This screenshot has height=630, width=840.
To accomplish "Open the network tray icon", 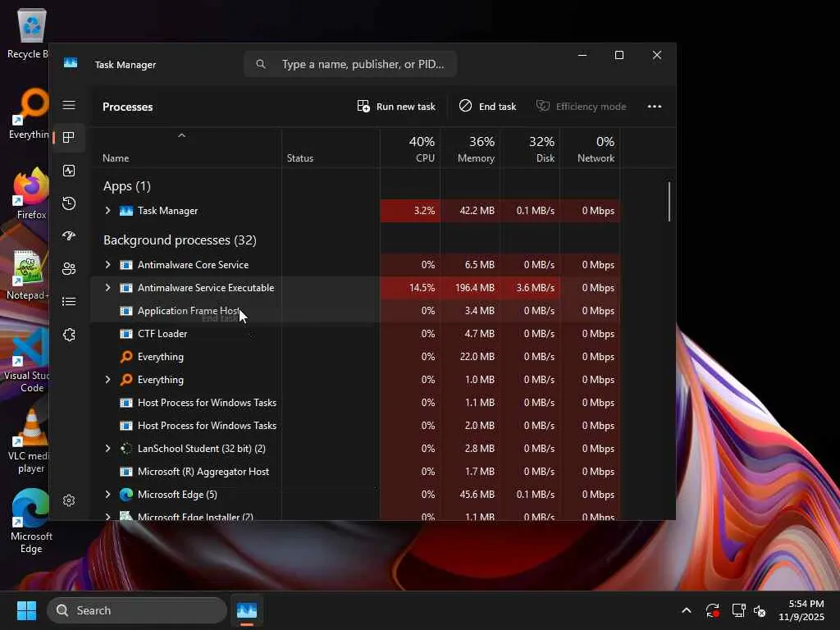I will click(x=739, y=610).
